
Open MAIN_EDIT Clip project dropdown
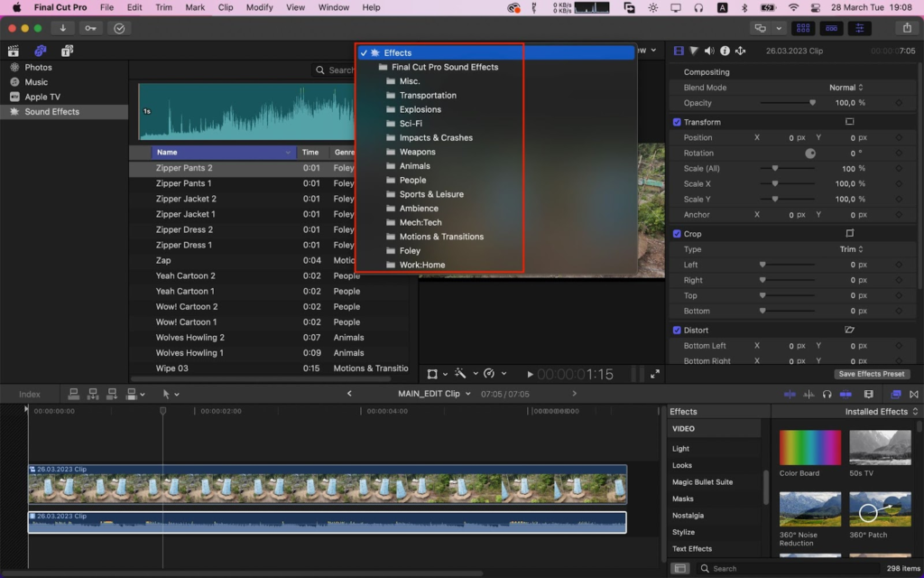click(x=434, y=394)
